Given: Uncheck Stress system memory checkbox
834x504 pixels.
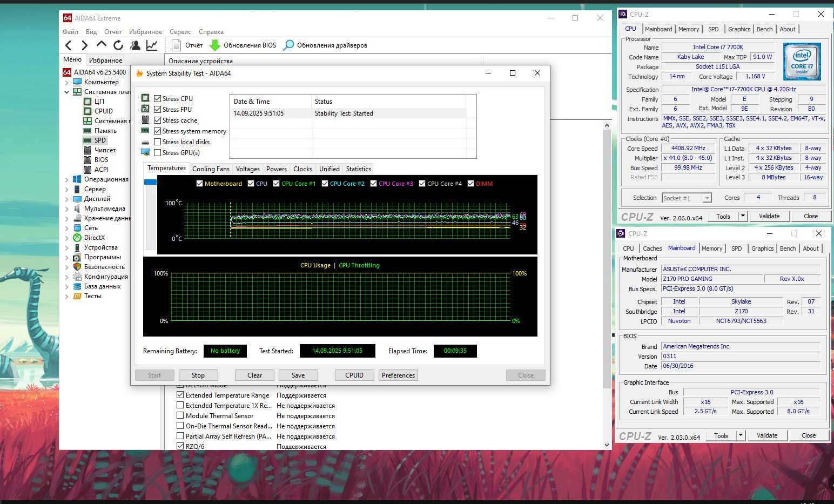Looking at the screenshot, I should [158, 131].
